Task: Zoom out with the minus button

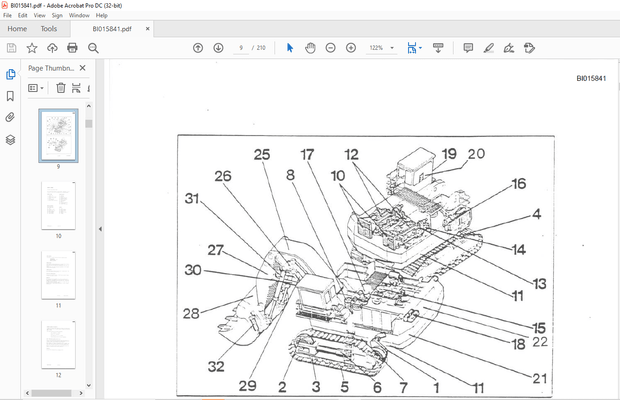Action: 331,48
